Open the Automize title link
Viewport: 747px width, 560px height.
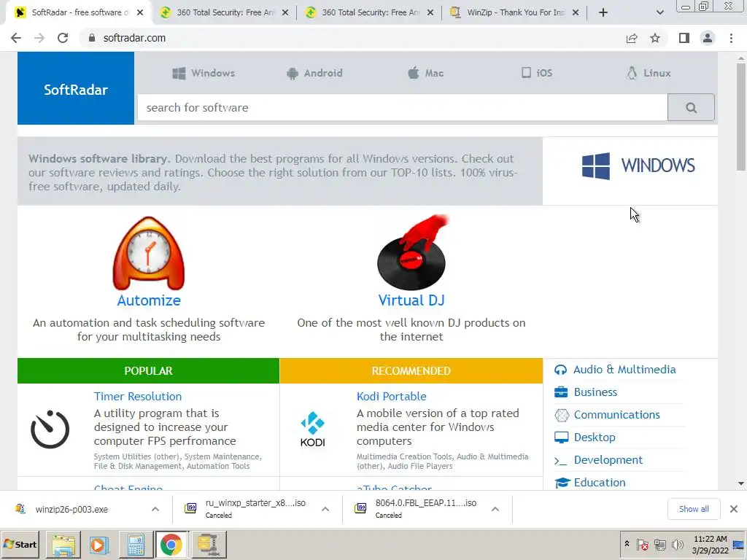149,300
